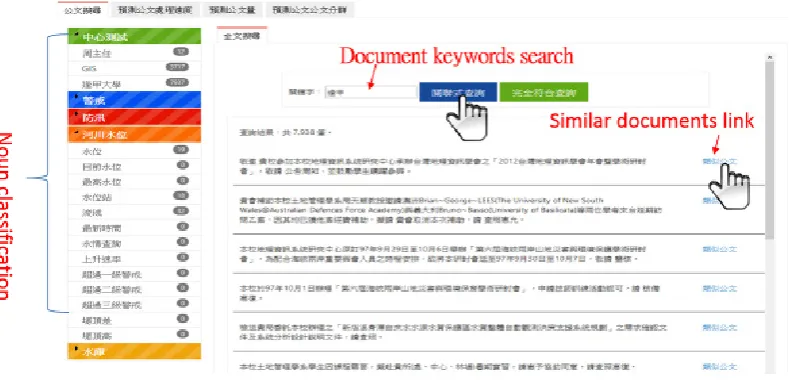Expand the blue 警戒 category header
789x386 pixels.
pos(134,100)
